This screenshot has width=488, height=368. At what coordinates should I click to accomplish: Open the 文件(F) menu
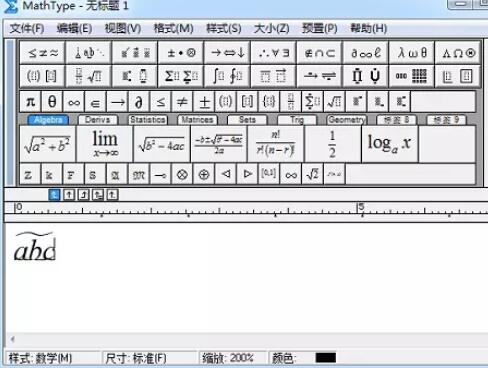pos(27,28)
